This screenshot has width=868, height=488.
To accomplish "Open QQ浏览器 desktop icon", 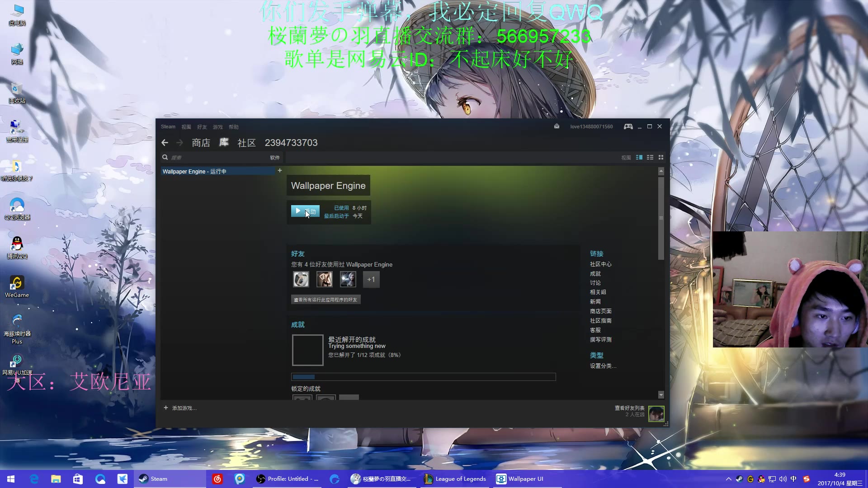I will pyautogui.click(x=17, y=208).
